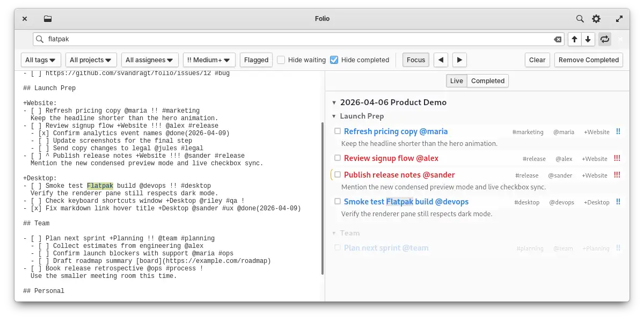Uncheck the Hide completed checkbox

[334, 60]
